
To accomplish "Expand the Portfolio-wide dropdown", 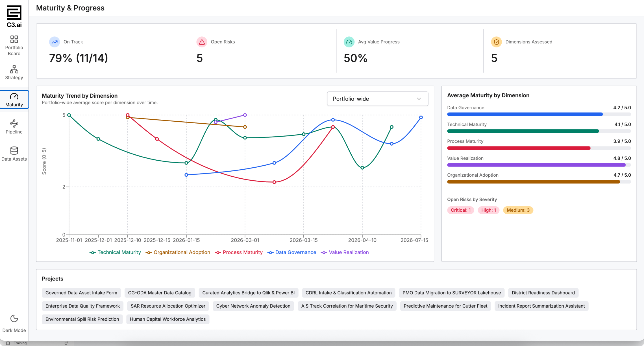I will tap(378, 99).
